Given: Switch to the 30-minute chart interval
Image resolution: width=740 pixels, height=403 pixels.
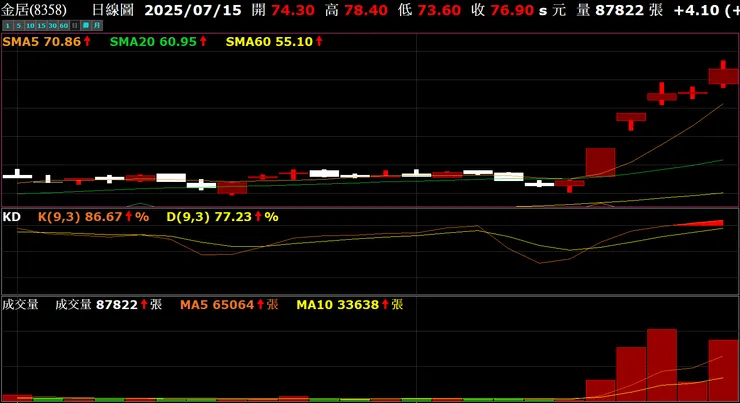Looking at the screenshot, I should (x=53, y=25).
